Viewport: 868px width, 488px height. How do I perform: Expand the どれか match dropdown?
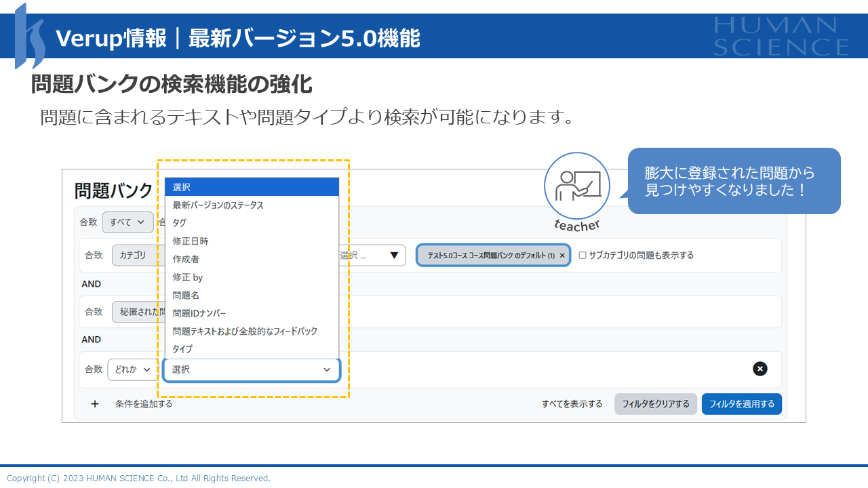[132, 369]
